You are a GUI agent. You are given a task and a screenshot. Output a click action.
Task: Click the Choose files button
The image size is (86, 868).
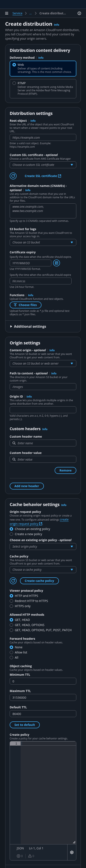[26, 305]
